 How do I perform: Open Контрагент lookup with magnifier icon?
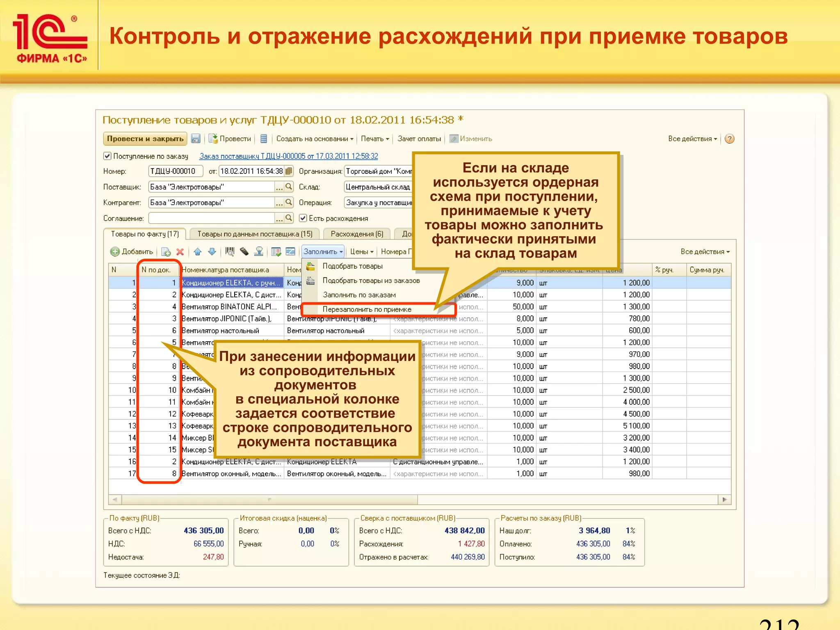(289, 202)
